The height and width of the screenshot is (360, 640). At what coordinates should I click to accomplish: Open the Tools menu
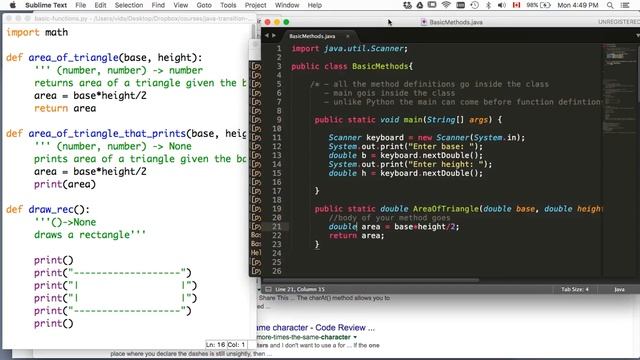pyautogui.click(x=228, y=5)
